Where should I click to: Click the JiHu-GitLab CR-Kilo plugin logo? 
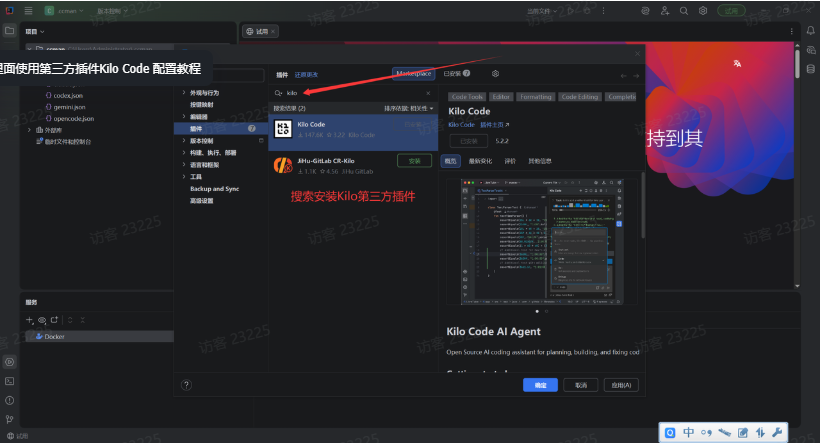pos(283,165)
